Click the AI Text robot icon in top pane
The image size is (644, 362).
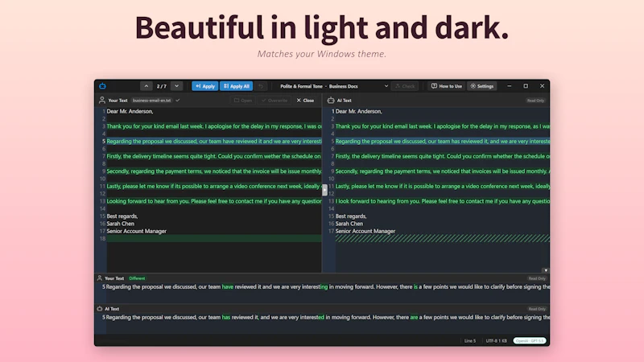point(331,100)
